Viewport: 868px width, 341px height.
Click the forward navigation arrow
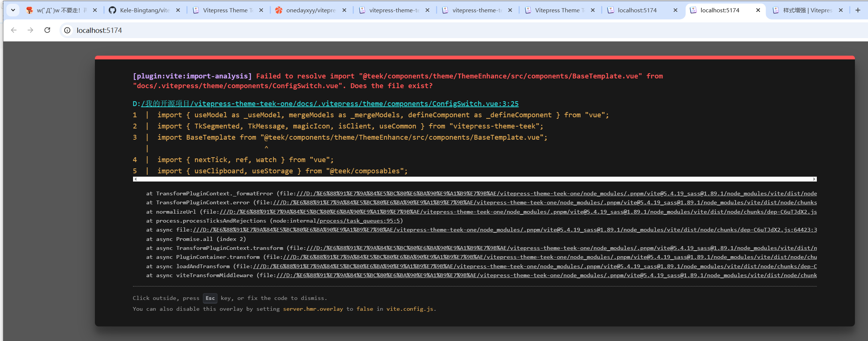coord(30,30)
